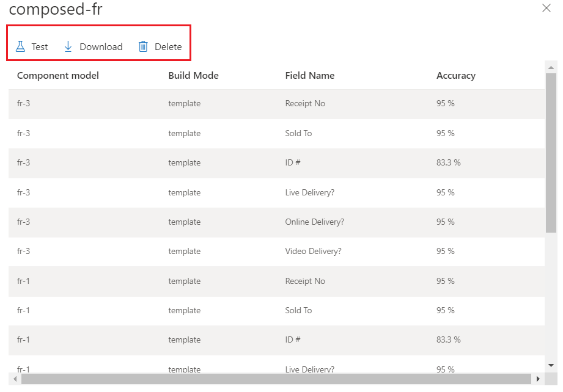Image resolution: width=563 pixels, height=392 pixels.
Task: Click the vertical scrollbar up arrow
Action: 552,67
